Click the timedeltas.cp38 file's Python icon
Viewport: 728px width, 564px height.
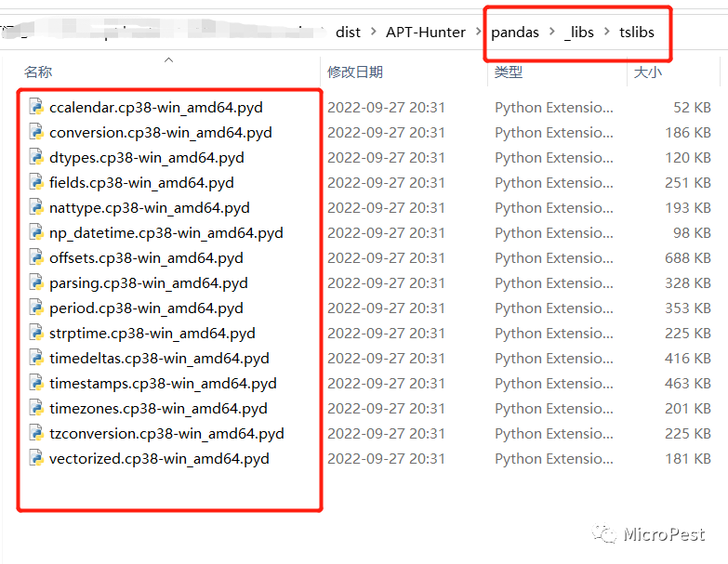36,358
